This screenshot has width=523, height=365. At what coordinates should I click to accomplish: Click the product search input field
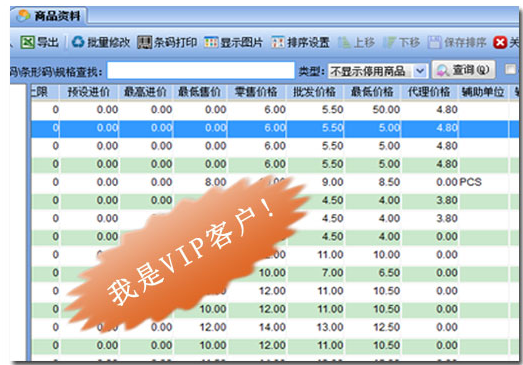[x=201, y=70]
